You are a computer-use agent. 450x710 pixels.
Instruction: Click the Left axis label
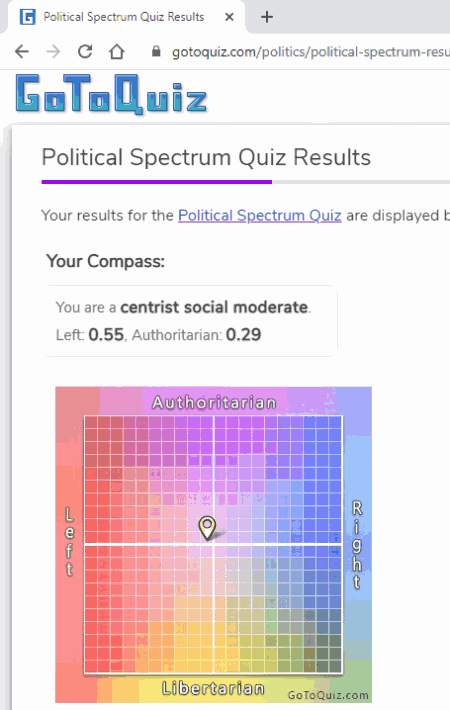(x=69, y=542)
